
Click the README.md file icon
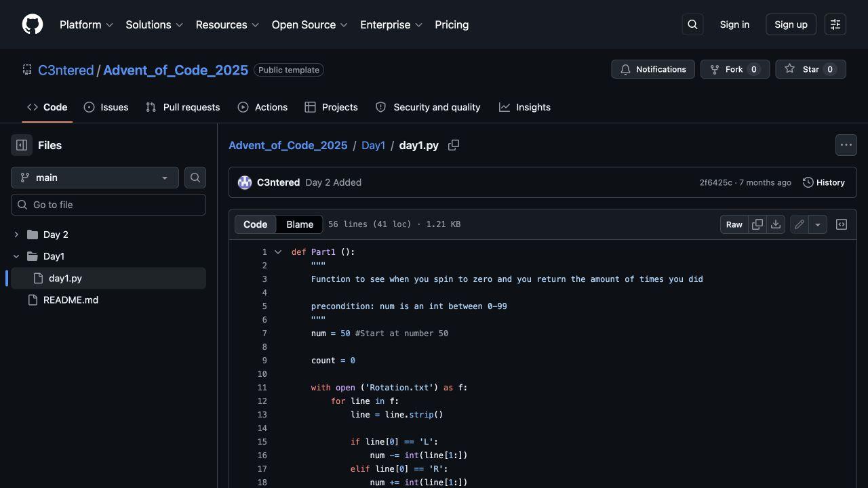pos(33,300)
